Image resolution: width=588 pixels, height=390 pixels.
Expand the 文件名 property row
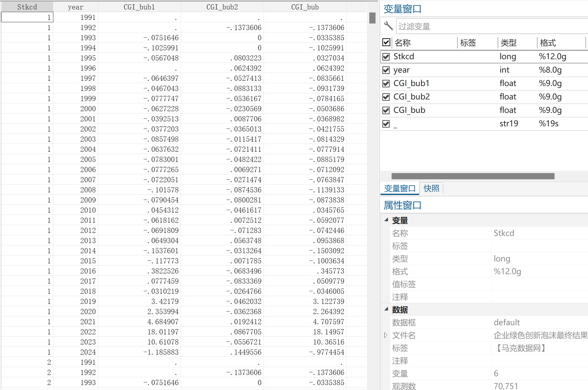pos(386,335)
